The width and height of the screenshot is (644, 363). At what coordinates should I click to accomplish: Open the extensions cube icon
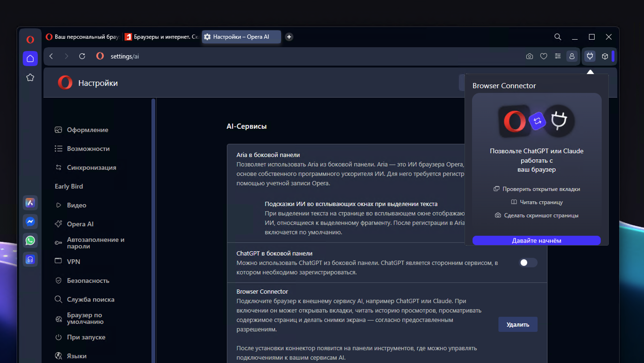(605, 57)
